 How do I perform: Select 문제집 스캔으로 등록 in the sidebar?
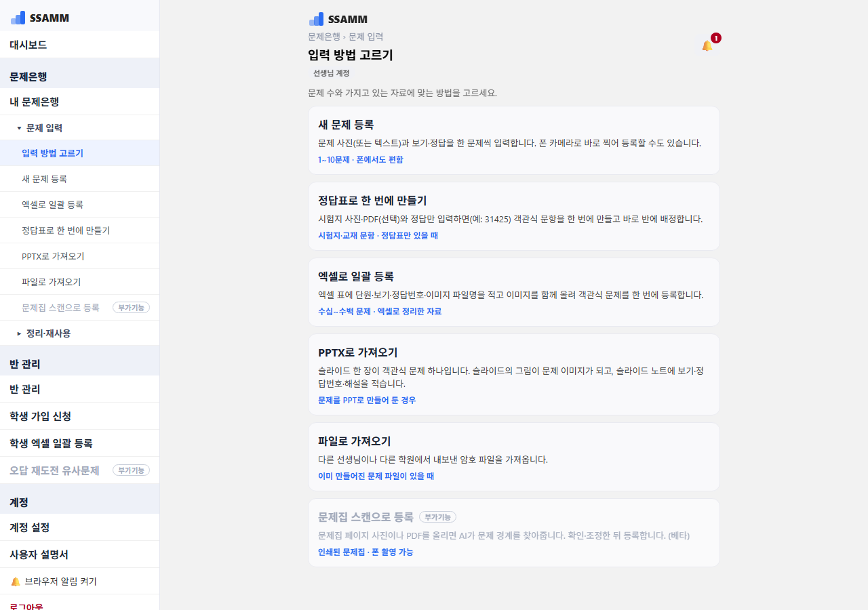point(79,308)
